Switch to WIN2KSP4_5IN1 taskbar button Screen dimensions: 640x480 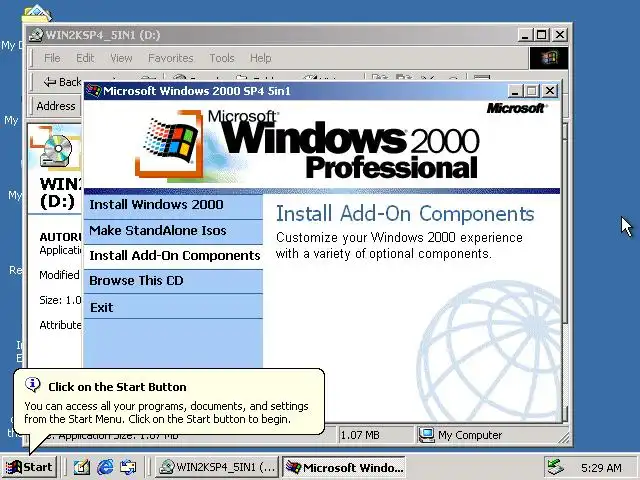[217, 467]
